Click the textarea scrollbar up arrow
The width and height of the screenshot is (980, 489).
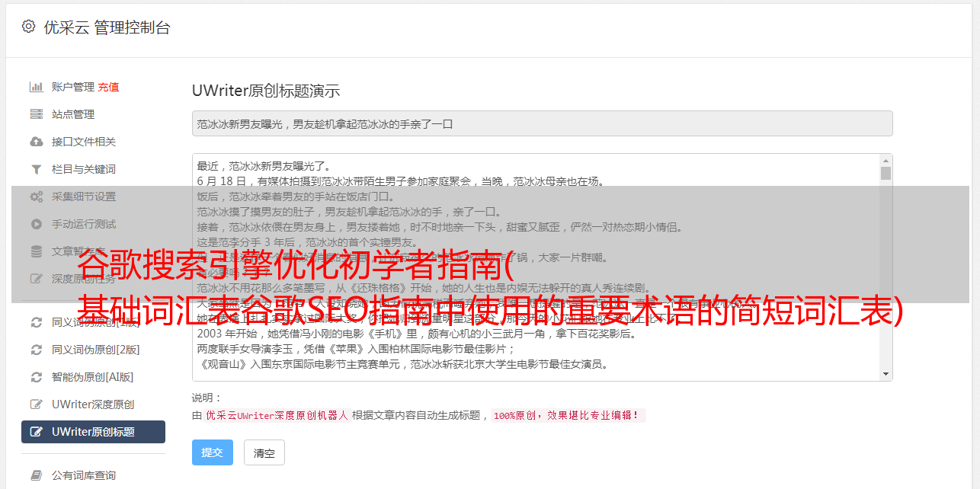(x=886, y=161)
